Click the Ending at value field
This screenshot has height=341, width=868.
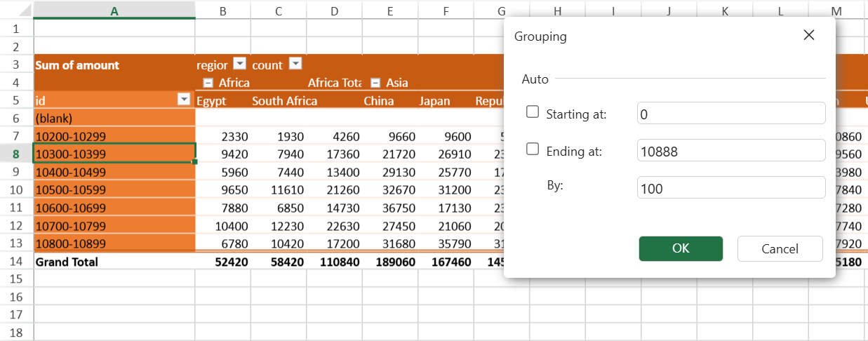pos(730,150)
